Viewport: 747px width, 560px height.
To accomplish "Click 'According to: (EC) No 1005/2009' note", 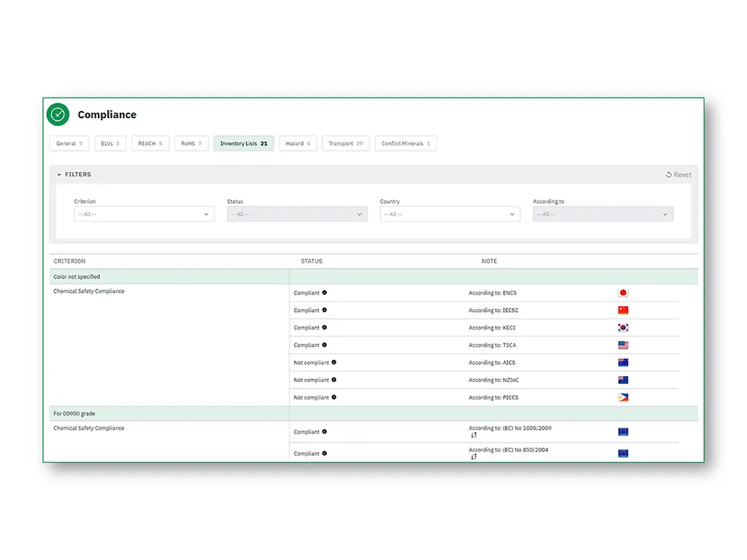I will click(x=510, y=428).
